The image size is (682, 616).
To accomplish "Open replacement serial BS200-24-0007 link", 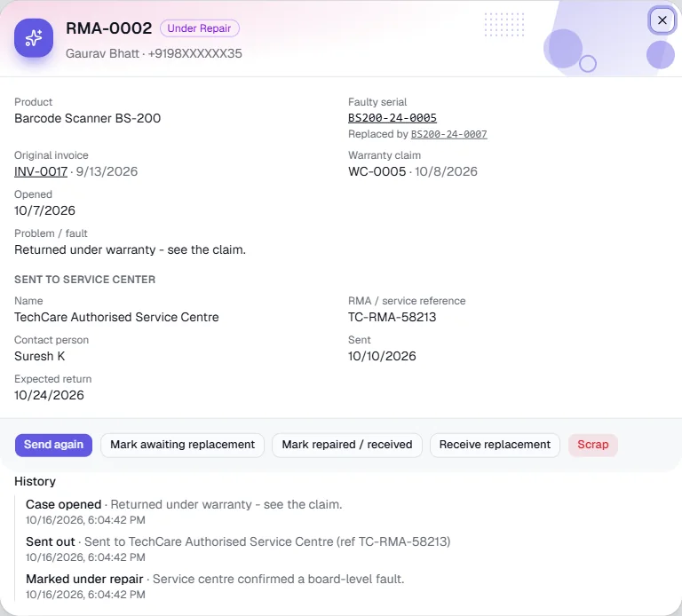I will click(x=448, y=134).
